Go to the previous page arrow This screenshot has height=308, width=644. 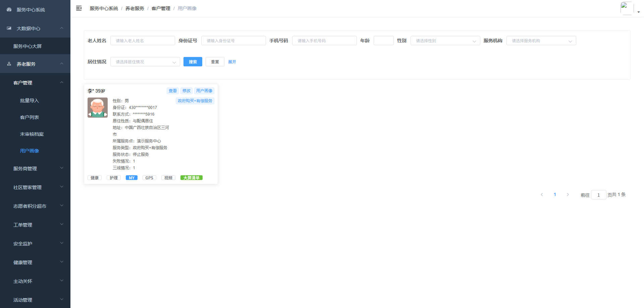(542, 194)
